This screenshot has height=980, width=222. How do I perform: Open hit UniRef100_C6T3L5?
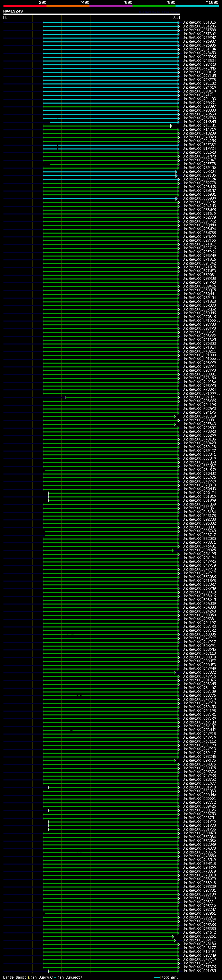(199, 23)
